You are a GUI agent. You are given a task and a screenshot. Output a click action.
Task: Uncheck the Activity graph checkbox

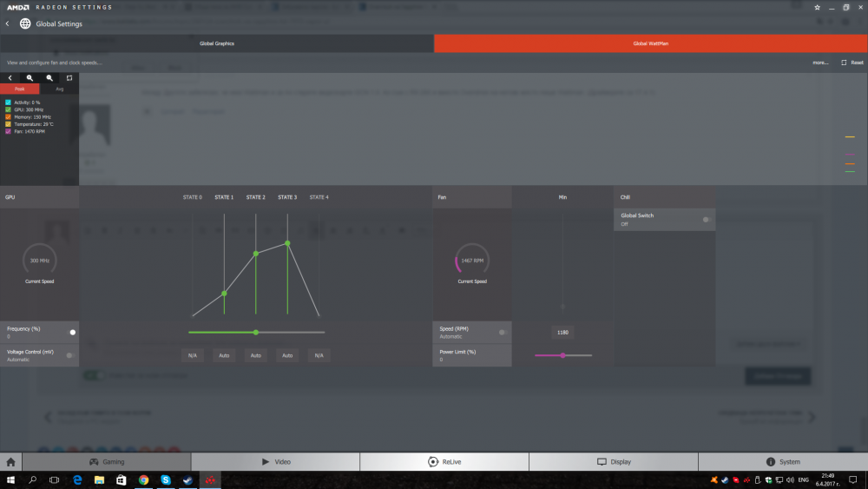tap(8, 102)
